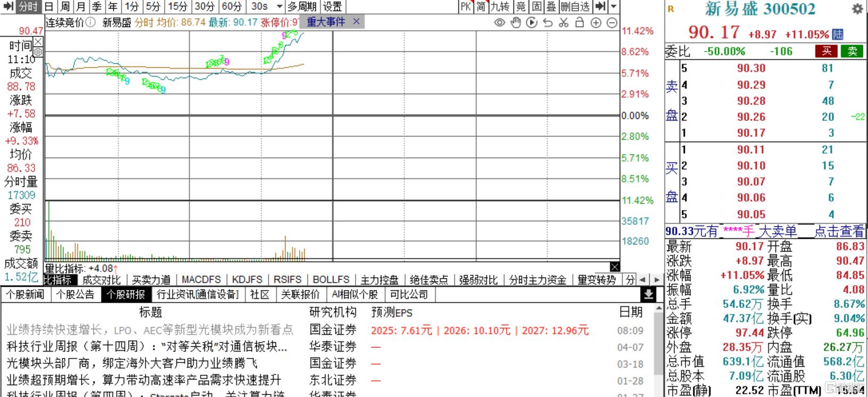Expand the 30s period dropdown arrow
Screen dimensions: 868x397
280,6
